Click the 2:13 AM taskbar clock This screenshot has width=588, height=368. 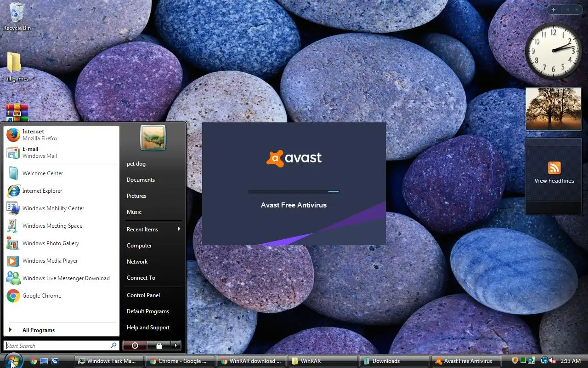[x=571, y=361]
